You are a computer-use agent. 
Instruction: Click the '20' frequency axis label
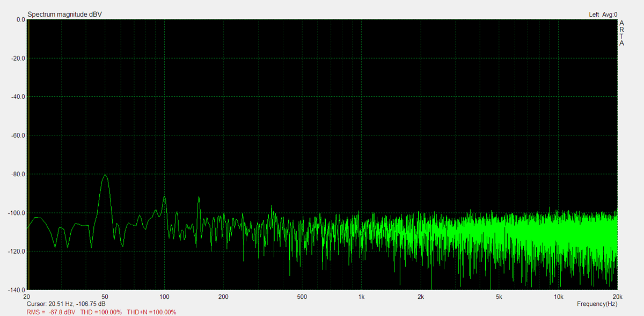[27, 297]
